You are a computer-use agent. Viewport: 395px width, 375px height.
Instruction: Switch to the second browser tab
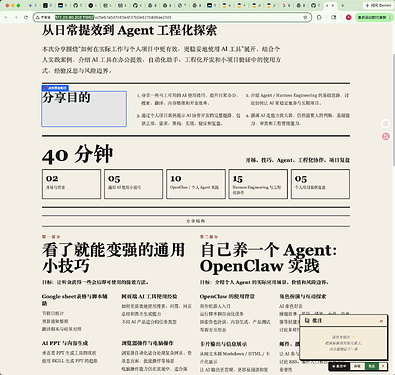[x=48, y=5]
